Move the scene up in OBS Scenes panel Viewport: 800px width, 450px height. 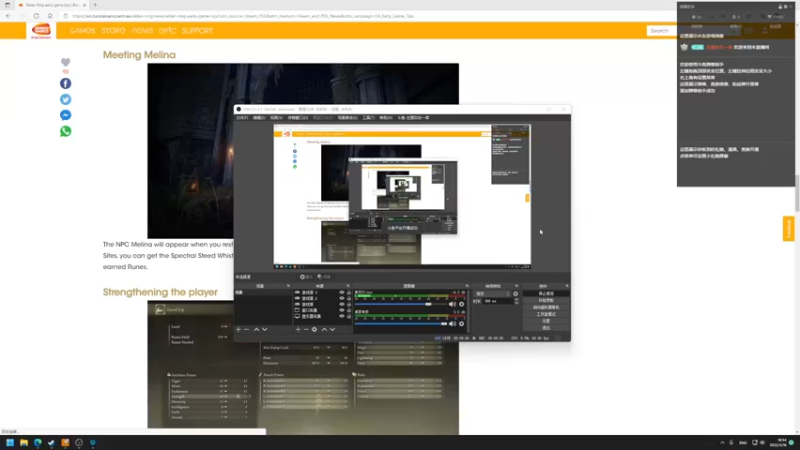256,330
